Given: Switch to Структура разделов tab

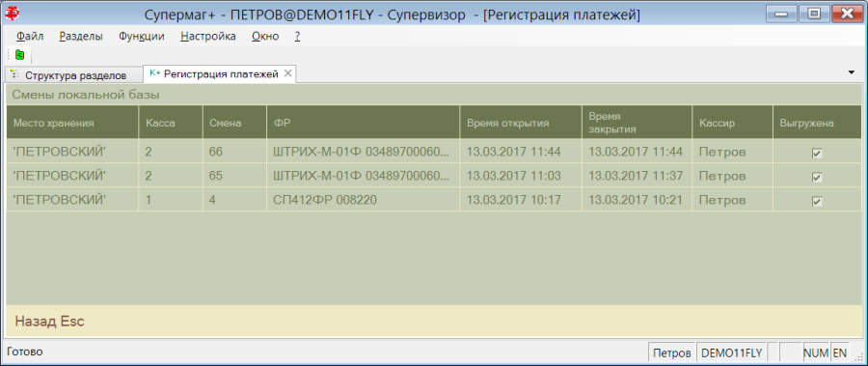Looking at the screenshot, I should [75, 75].
